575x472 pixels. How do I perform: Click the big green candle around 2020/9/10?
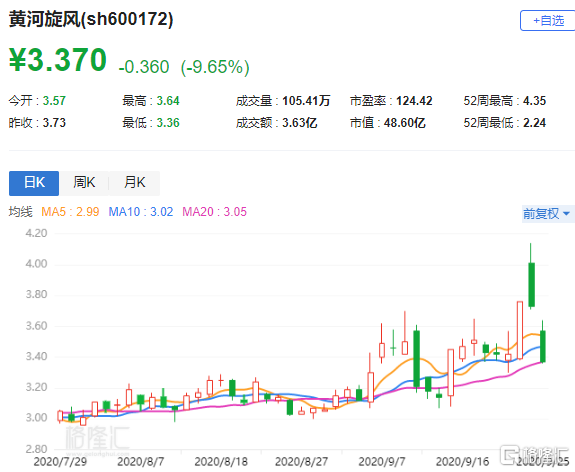[416, 359]
